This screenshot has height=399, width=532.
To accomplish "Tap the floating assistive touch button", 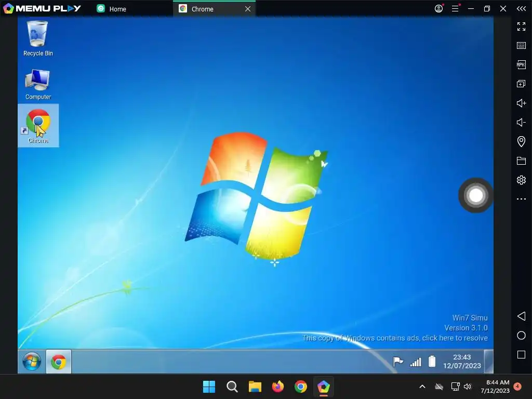I will (x=476, y=195).
